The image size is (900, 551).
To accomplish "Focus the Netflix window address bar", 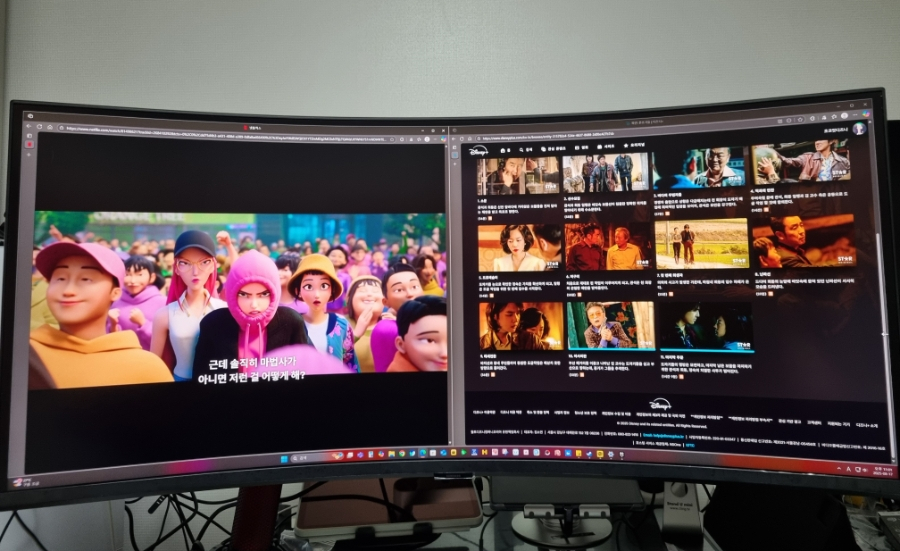I will pyautogui.click(x=227, y=133).
